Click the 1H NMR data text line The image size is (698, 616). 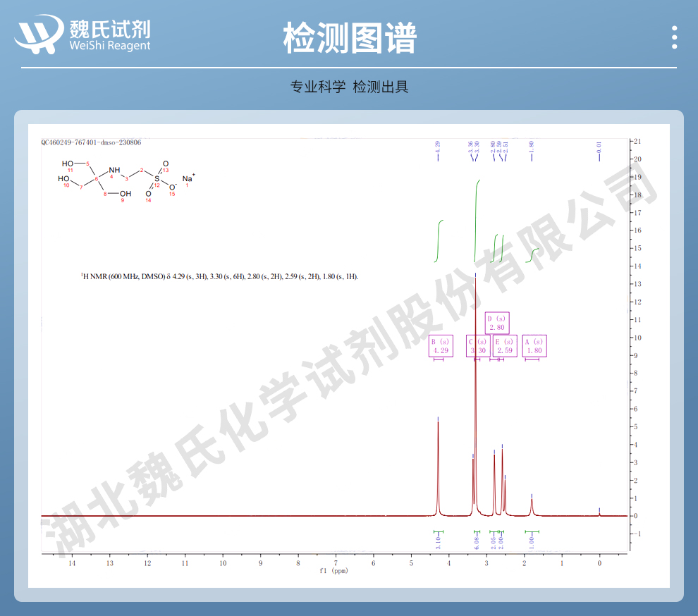pos(220,277)
